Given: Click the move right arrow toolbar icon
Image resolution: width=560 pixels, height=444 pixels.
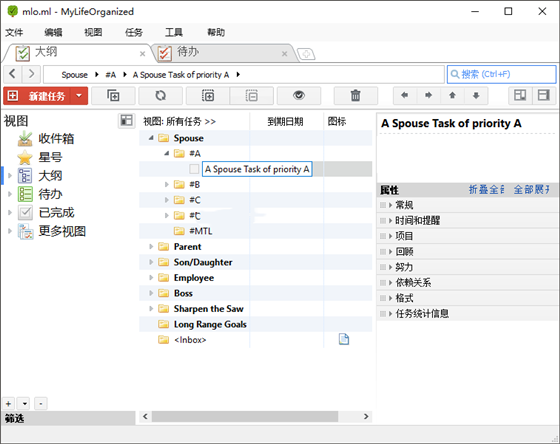Looking at the screenshot, I should [428, 95].
